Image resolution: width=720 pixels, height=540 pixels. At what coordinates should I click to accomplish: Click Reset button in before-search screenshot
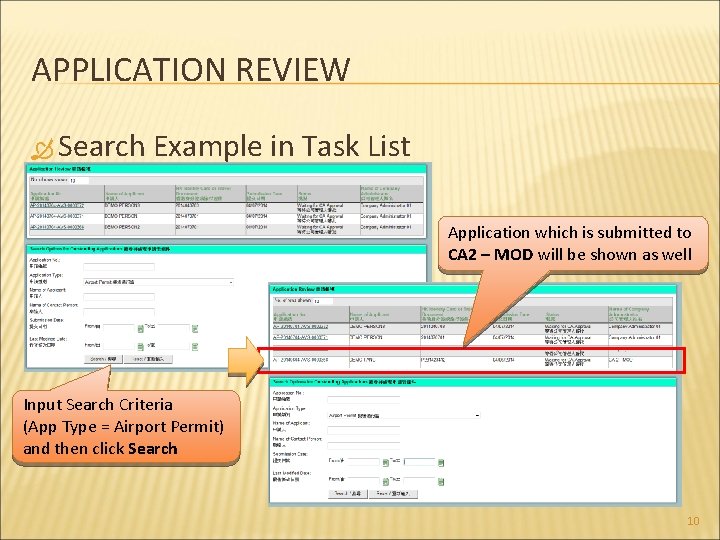point(148,359)
